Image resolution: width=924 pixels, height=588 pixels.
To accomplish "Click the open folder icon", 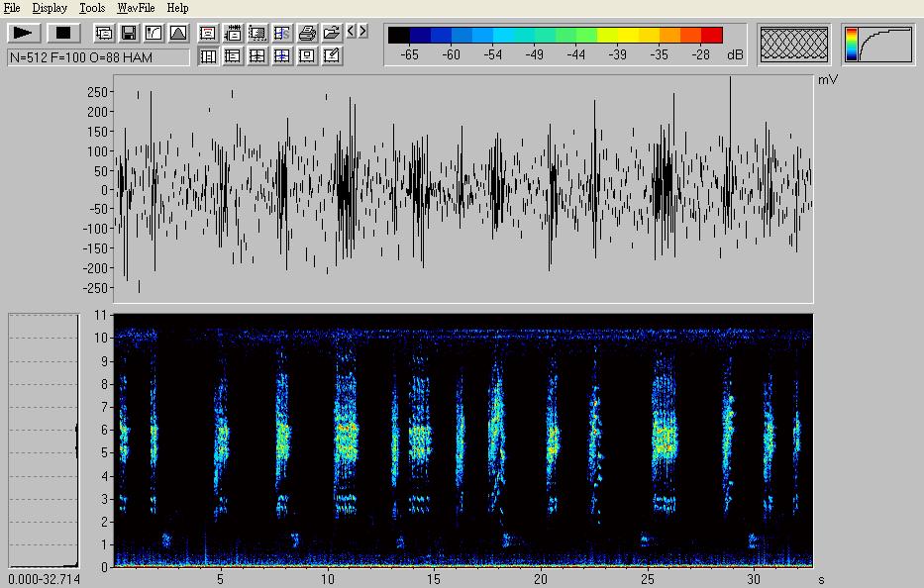I will coord(332,33).
